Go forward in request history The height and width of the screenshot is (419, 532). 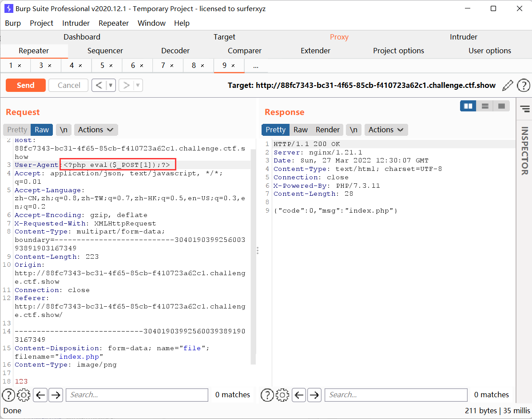tap(126, 85)
